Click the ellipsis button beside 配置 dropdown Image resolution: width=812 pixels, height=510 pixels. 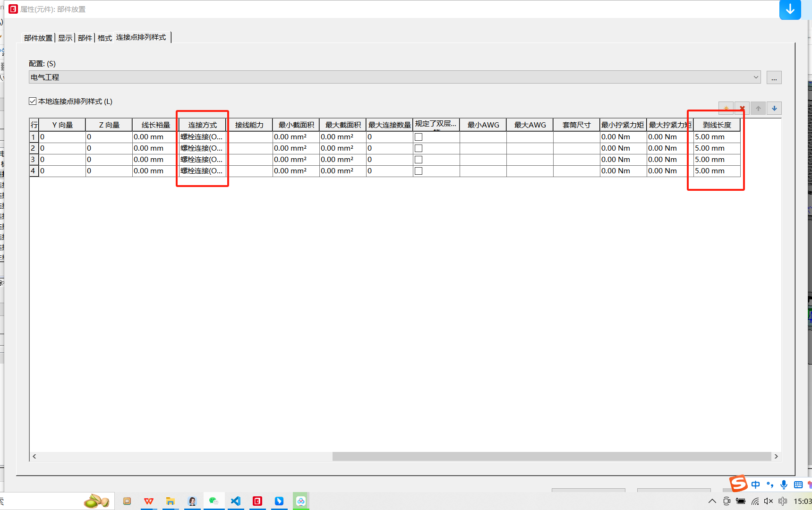pyautogui.click(x=774, y=77)
